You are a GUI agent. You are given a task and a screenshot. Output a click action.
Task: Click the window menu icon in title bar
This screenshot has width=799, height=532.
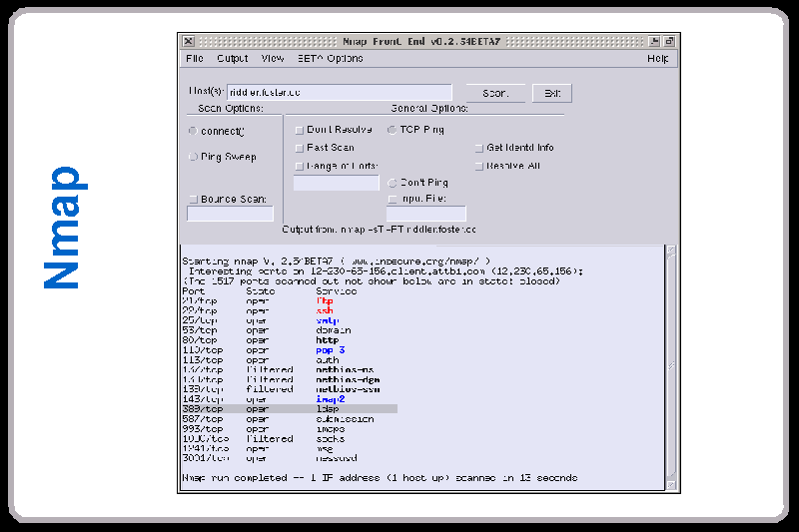tap(188, 41)
